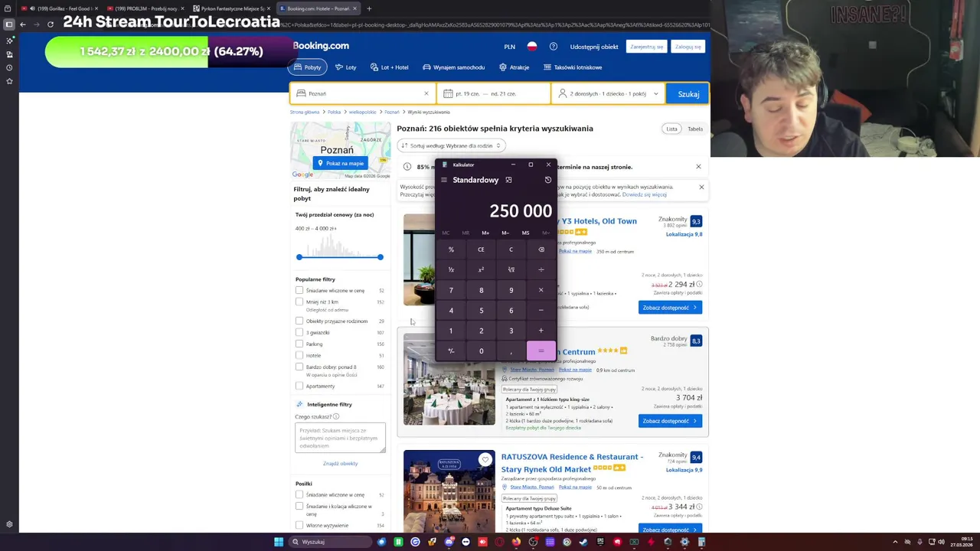Viewport: 980px width, 551px height.
Task: Click the Znajdź obiekty link
Action: tap(340, 464)
